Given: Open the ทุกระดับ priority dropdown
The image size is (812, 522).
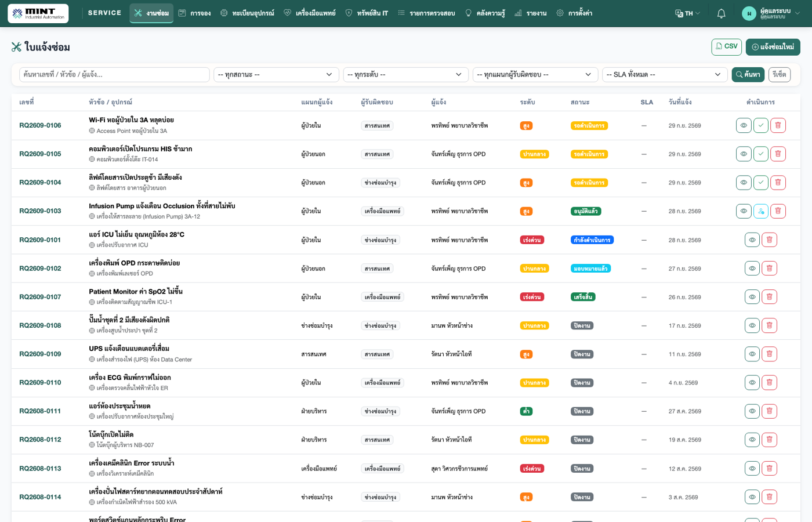Looking at the screenshot, I should 405,74.
